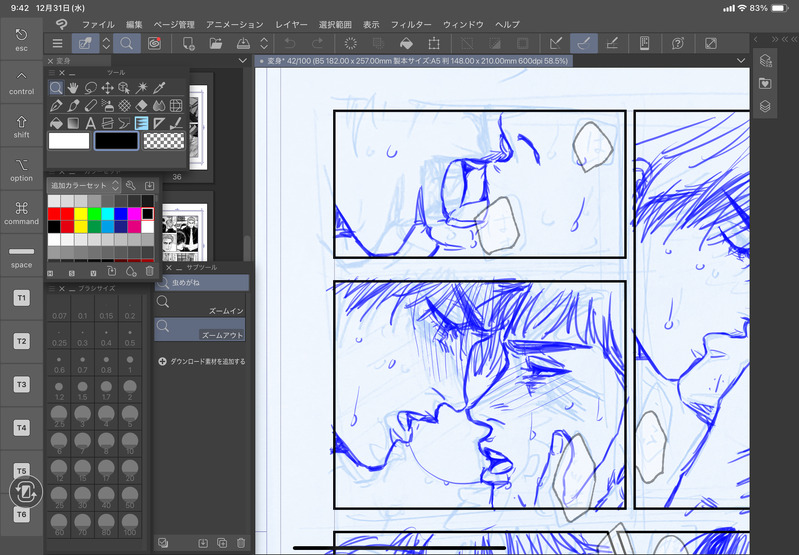Select the Zoom (magnifier) tool in tool palette

56,88
